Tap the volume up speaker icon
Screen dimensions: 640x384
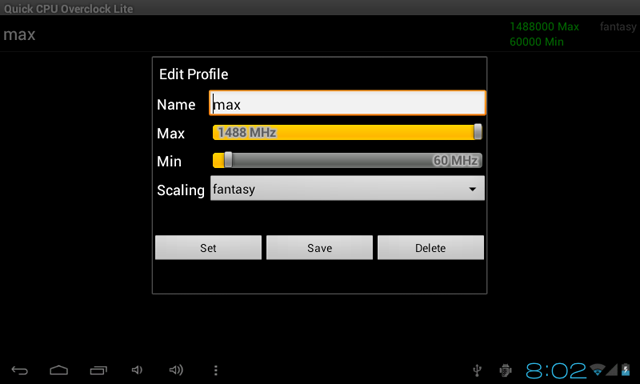[176, 370]
